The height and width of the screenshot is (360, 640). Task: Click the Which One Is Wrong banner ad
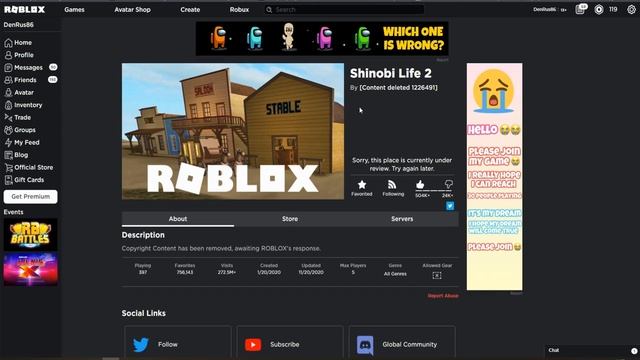coord(322,38)
